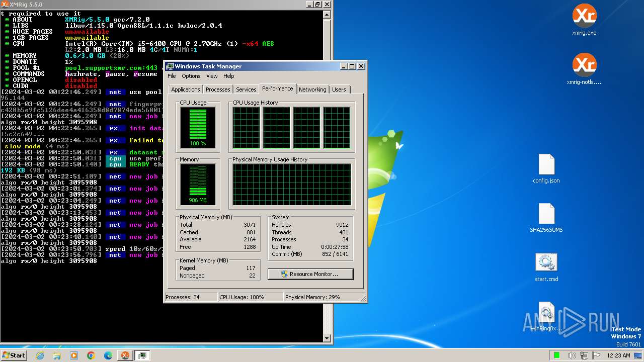Click the Kernel Memory Paged value 117
644x362 pixels.
tap(251, 268)
